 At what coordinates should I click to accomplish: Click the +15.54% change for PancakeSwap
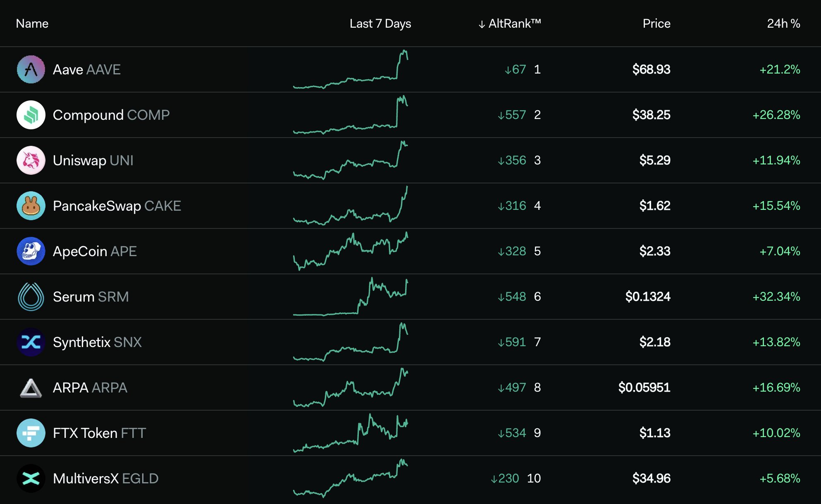pos(776,206)
